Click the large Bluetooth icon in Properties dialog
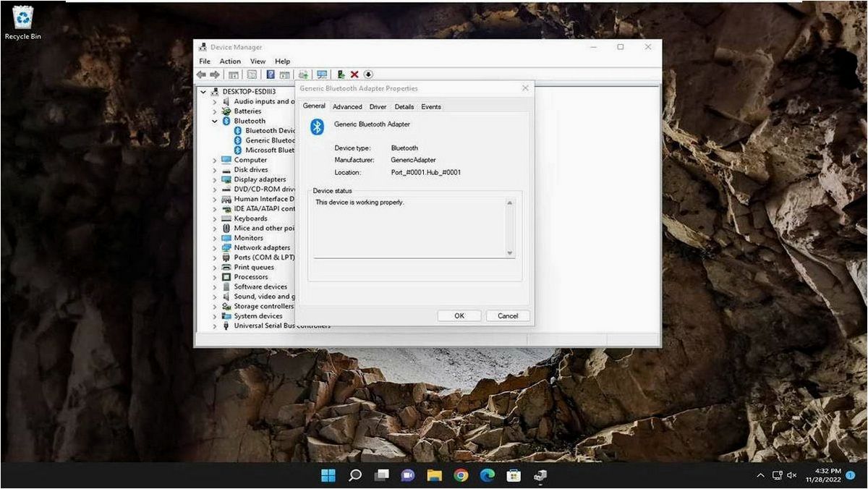The width and height of the screenshot is (868, 489). pos(317,127)
